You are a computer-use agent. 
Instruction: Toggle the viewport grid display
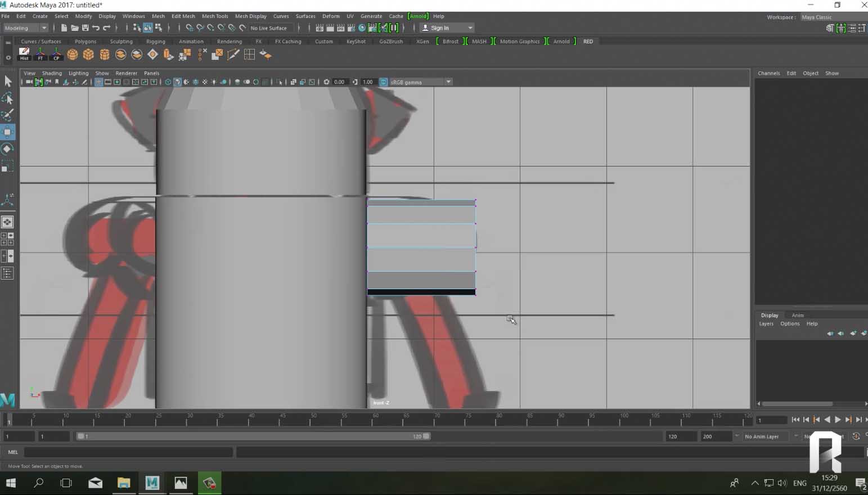tap(98, 82)
